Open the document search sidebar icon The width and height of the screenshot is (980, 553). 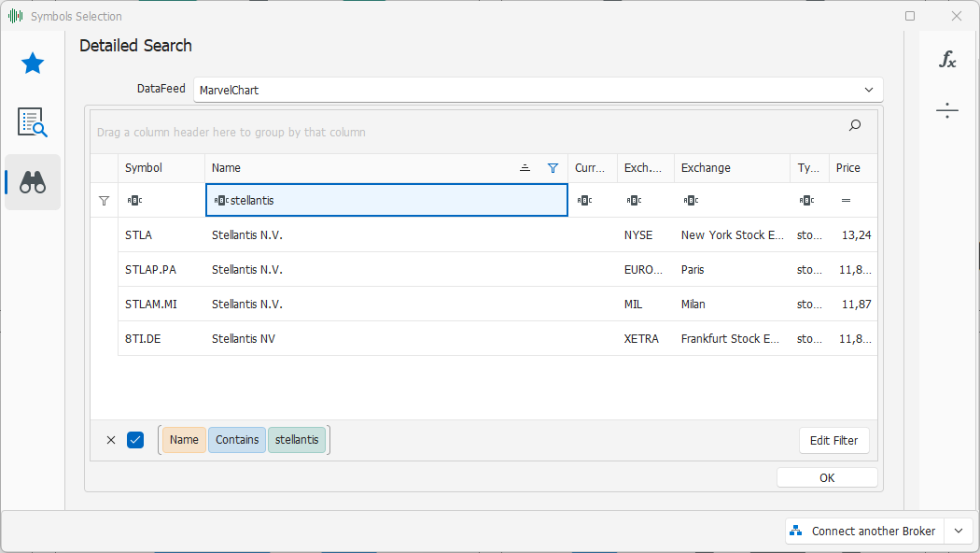tap(33, 122)
